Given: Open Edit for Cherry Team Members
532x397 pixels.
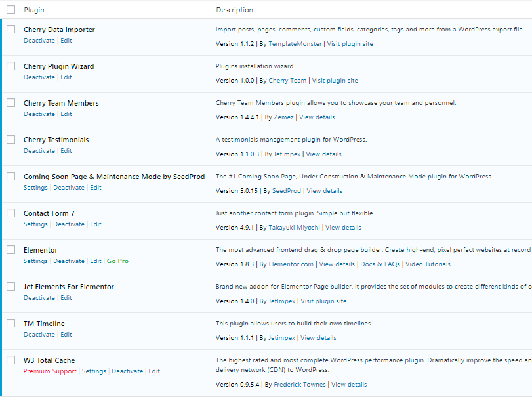Looking at the screenshot, I should pos(66,114).
